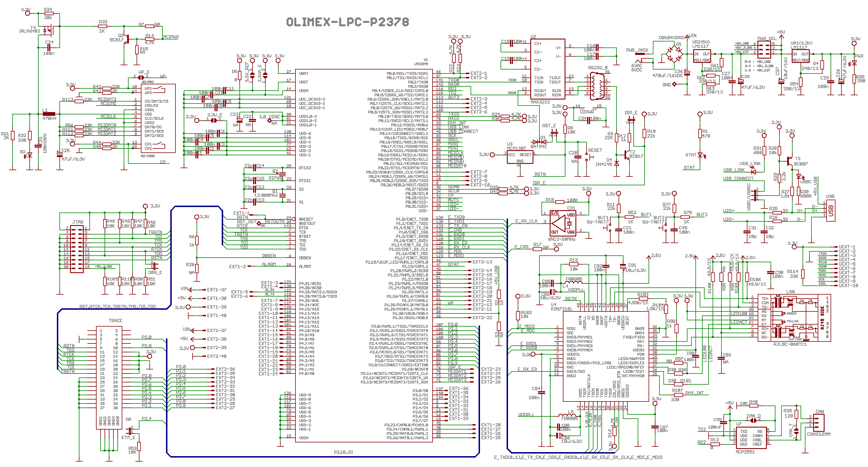This screenshot has height=467, width=868.
Task: Click the MCP2551 CAN transceiver label
Action: 745,452
